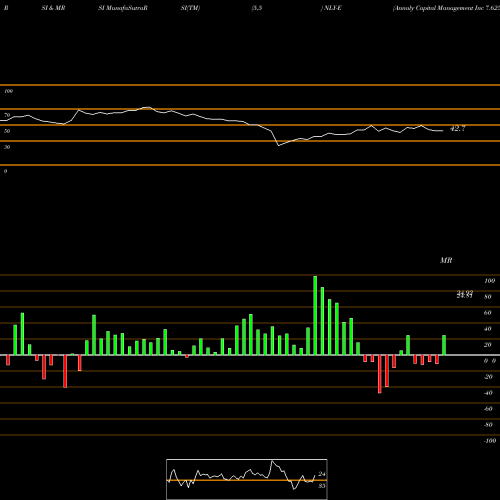This screenshot has width=500, height=500.
Task: Click the 30 label on RSI axis
Action: 7,147
